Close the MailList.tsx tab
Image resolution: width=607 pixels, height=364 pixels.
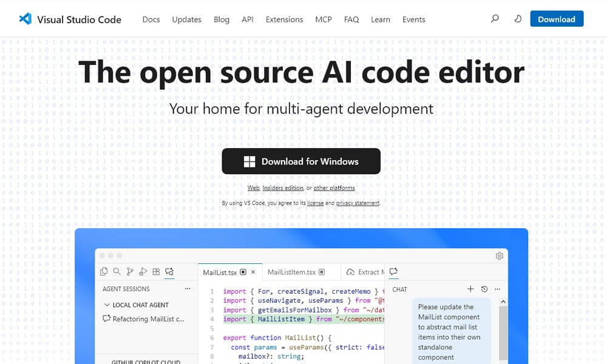[x=253, y=272]
